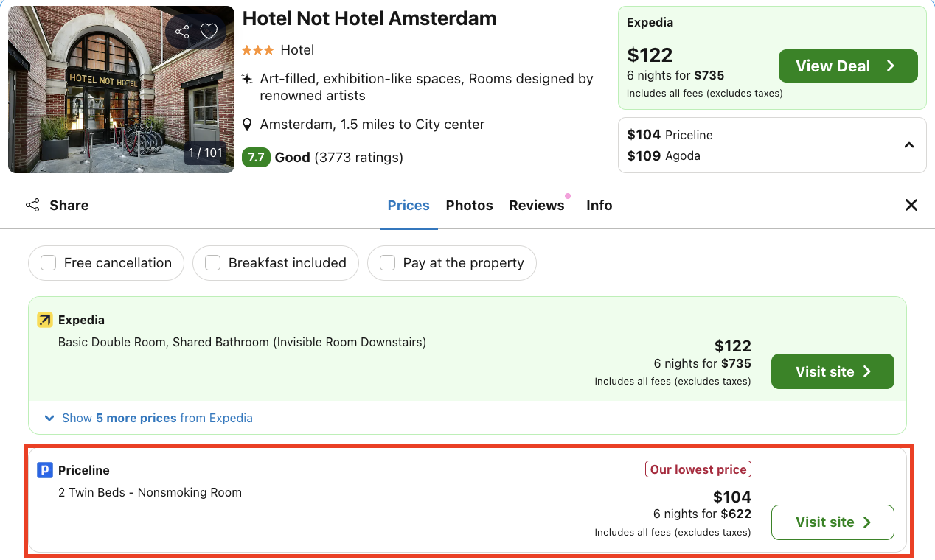Click the Priceline brand logo icon
Image resolution: width=935 pixels, height=560 pixels.
[45, 470]
